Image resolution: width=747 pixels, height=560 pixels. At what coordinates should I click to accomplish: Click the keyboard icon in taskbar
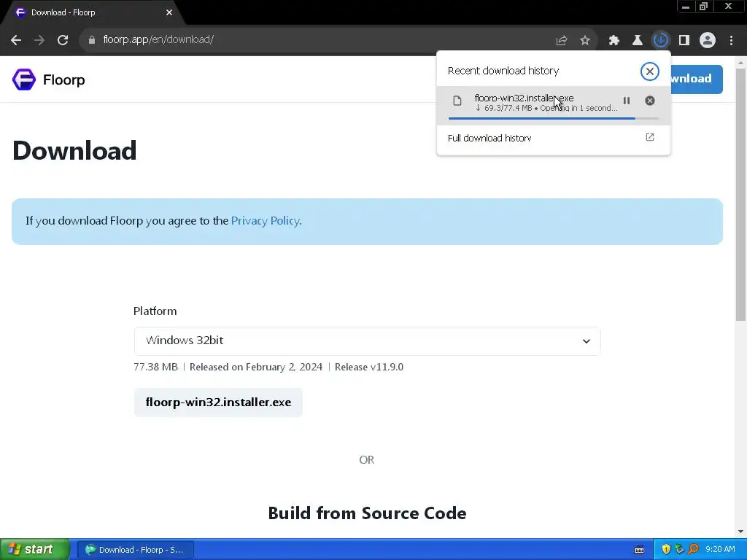coord(639,550)
